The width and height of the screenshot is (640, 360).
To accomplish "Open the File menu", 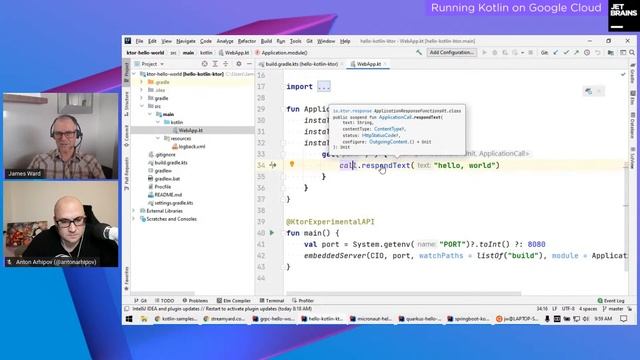I will click(x=139, y=41).
